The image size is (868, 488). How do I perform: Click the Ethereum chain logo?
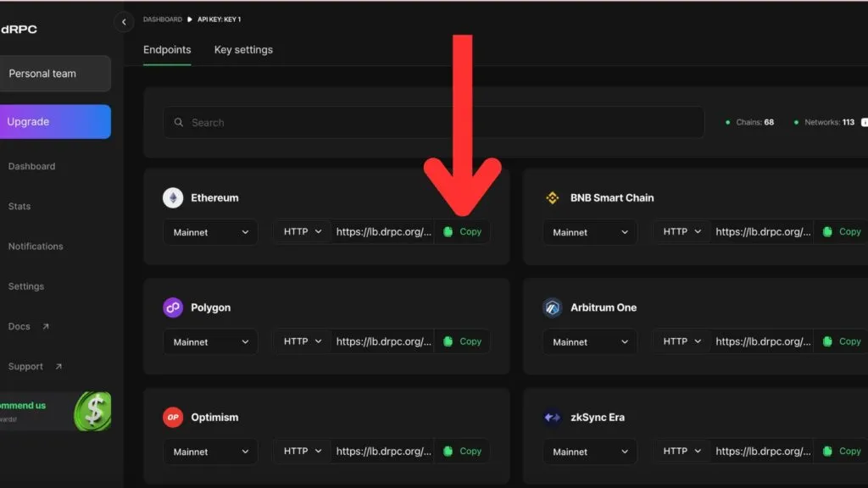click(173, 197)
